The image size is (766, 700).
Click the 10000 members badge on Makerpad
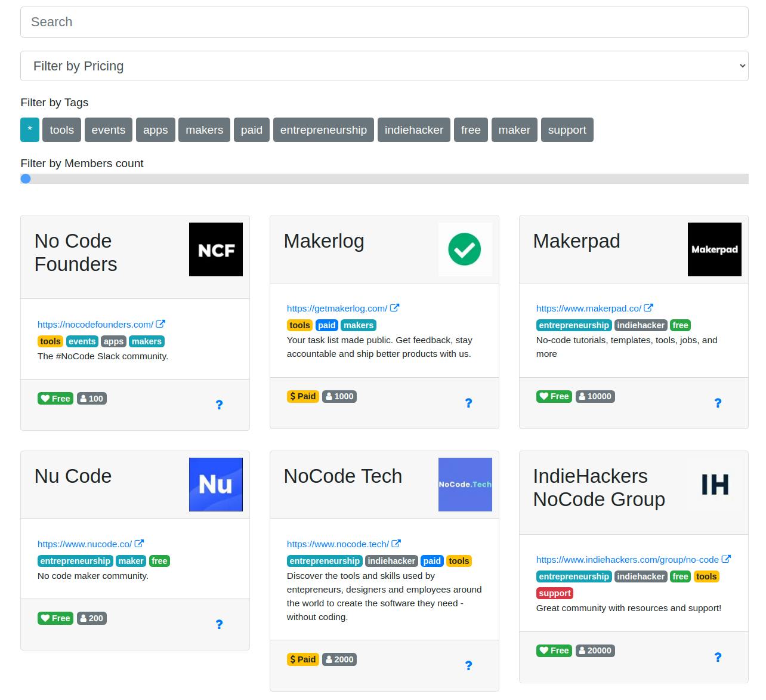(x=595, y=396)
